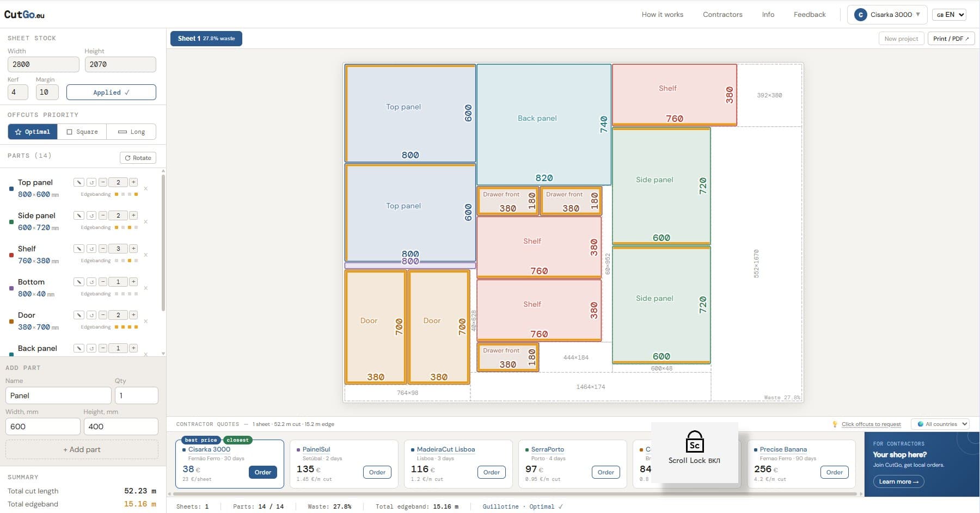Viewport: 980px width, 513px height.
Task: Edit the Top panel part with pencil icon
Action: coord(79,182)
